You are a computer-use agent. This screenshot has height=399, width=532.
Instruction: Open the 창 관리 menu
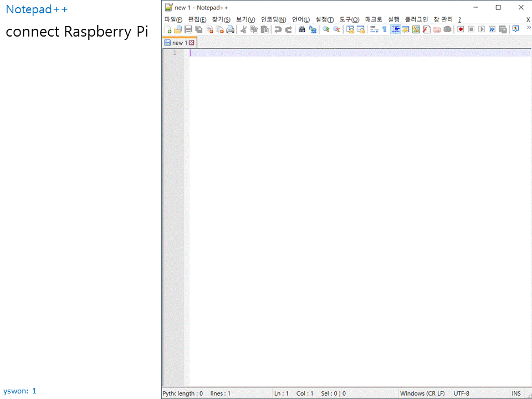point(443,20)
